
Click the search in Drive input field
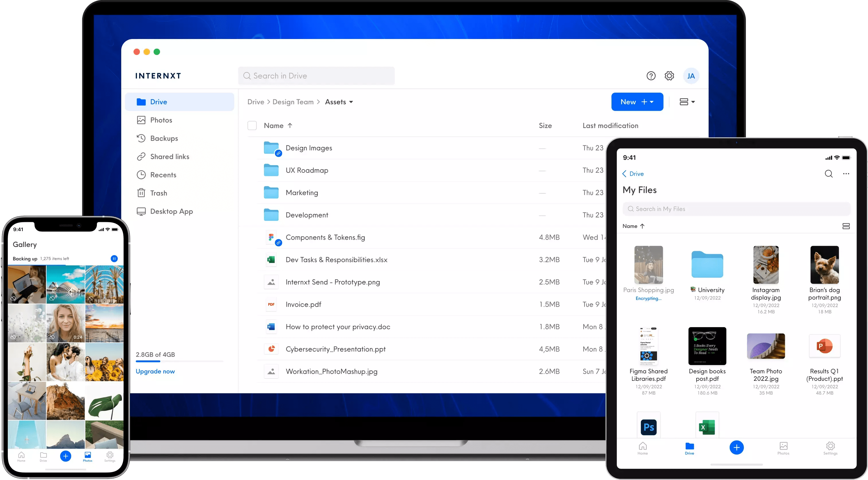(317, 76)
